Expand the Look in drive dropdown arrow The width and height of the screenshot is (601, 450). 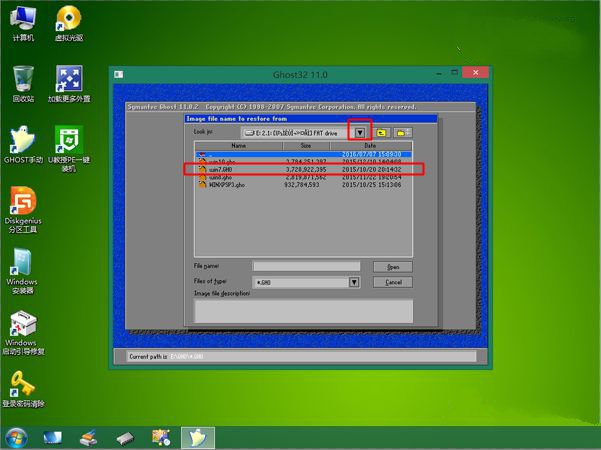tap(360, 133)
